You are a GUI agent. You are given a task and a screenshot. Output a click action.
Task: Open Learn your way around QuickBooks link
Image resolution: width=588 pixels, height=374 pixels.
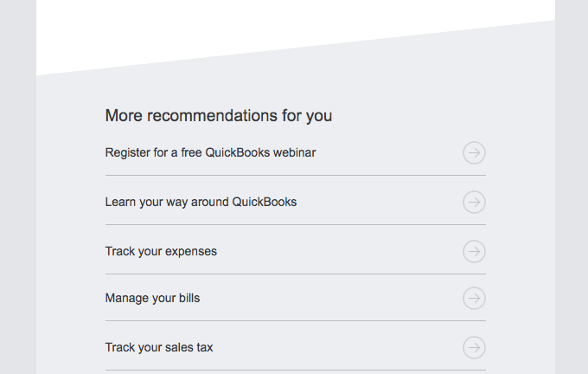(201, 202)
